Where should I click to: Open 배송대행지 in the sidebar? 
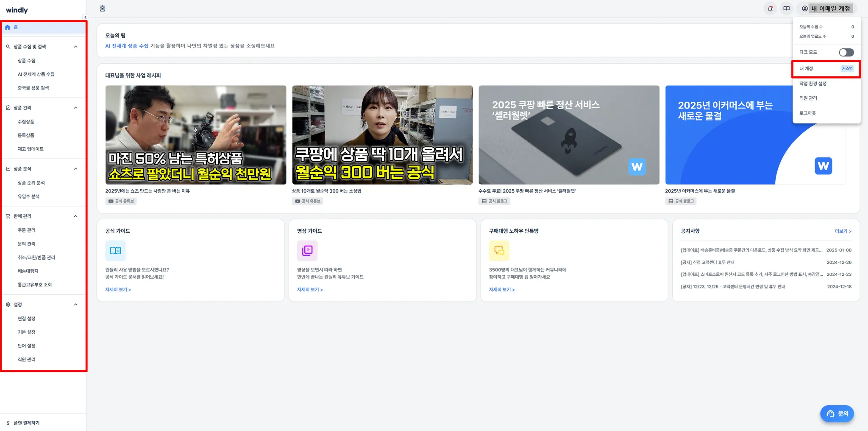click(x=28, y=271)
